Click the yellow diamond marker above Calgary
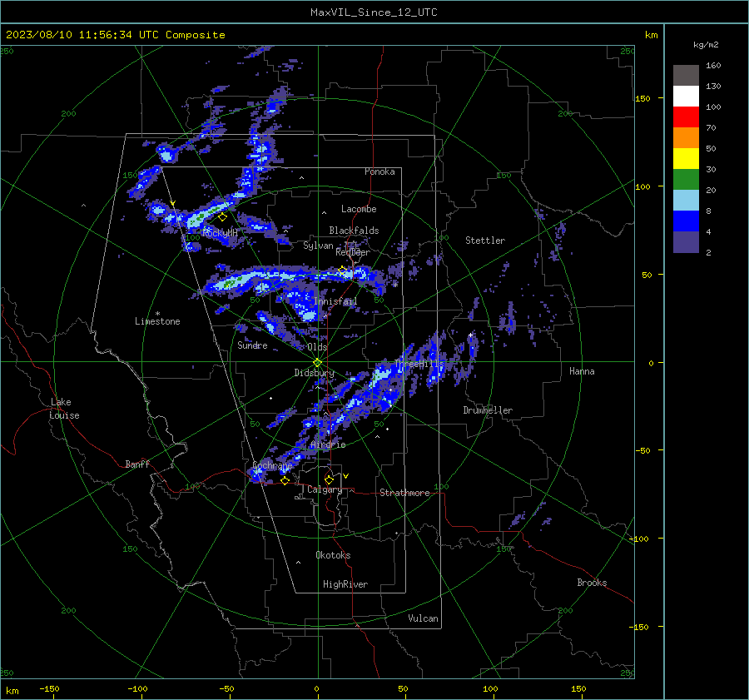Viewport: 749px width, 700px height. (329, 479)
